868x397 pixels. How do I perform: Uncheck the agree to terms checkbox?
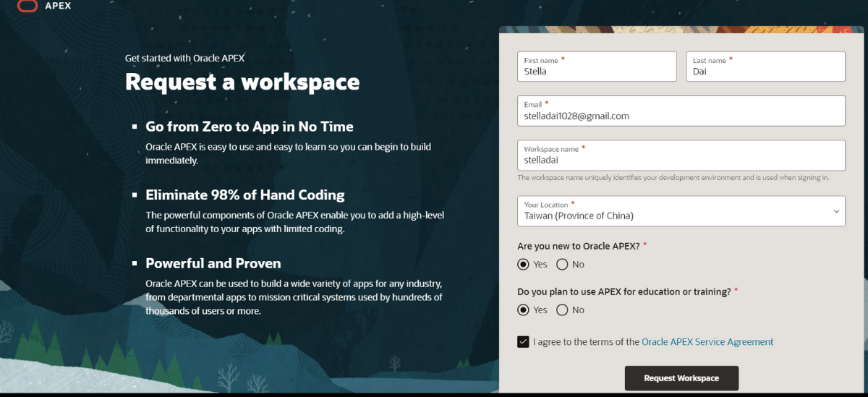[x=523, y=342]
